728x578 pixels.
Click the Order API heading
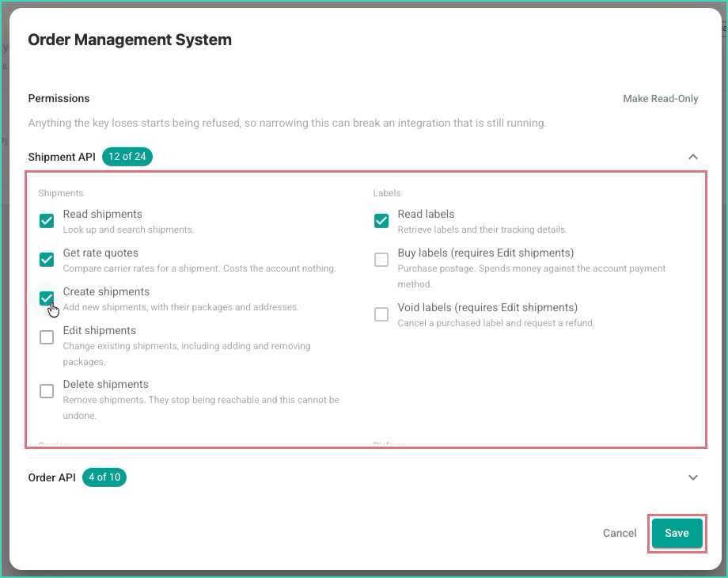coord(52,477)
